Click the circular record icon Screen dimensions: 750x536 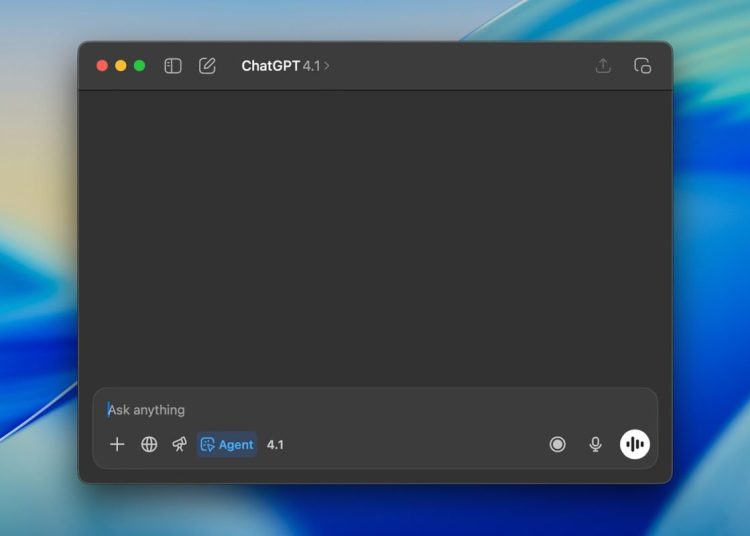click(558, 444)
